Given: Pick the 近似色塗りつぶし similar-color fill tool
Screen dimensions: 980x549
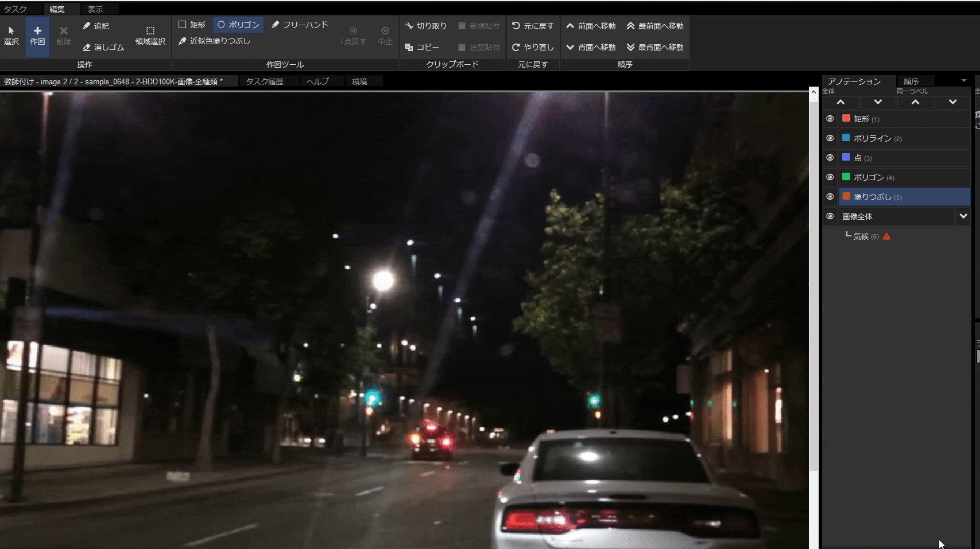Looking at the screenshot, I should click(214, 41).
